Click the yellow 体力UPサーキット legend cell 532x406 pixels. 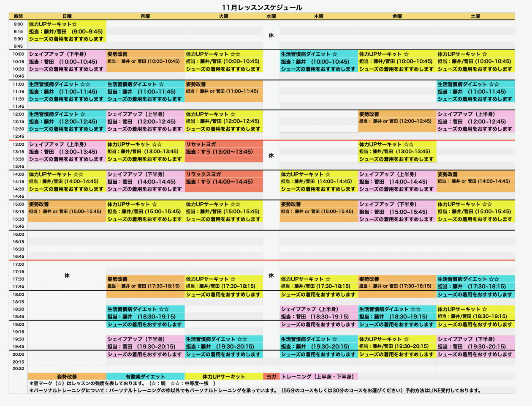(224, 376)
